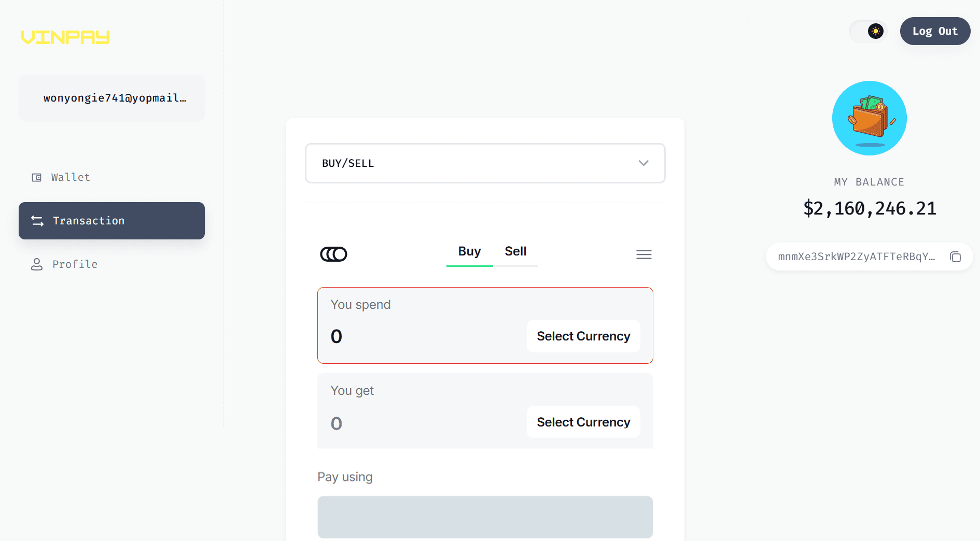Click the wallet illustration above My Balance

(869, 118)
